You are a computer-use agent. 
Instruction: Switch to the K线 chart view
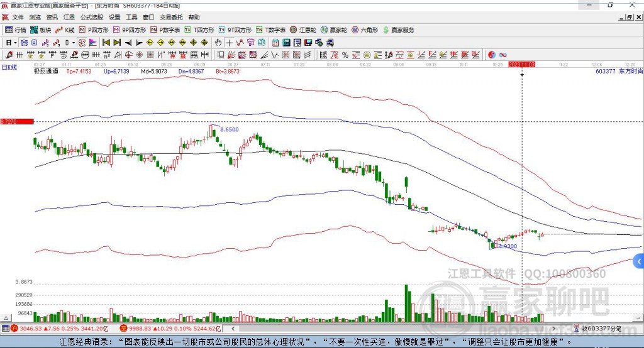pos(65,30)
